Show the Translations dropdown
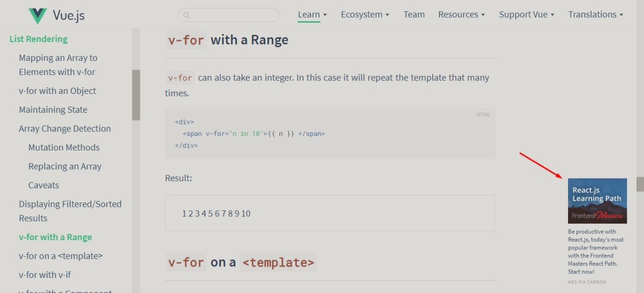Viewport: 644px width, 293px height. [x=596, y=15]
